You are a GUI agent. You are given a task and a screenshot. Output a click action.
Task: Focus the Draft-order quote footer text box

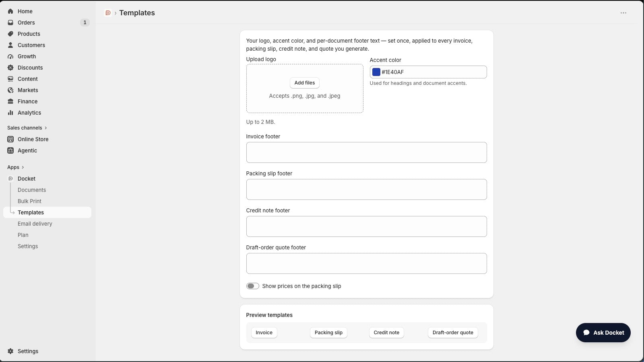click(367, 263)
